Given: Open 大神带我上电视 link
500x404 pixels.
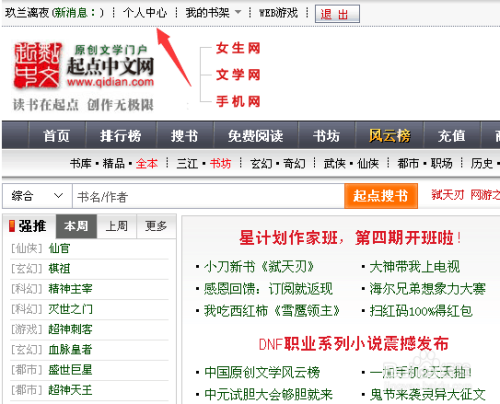Looking at the screenshot, I should [415, 267].
